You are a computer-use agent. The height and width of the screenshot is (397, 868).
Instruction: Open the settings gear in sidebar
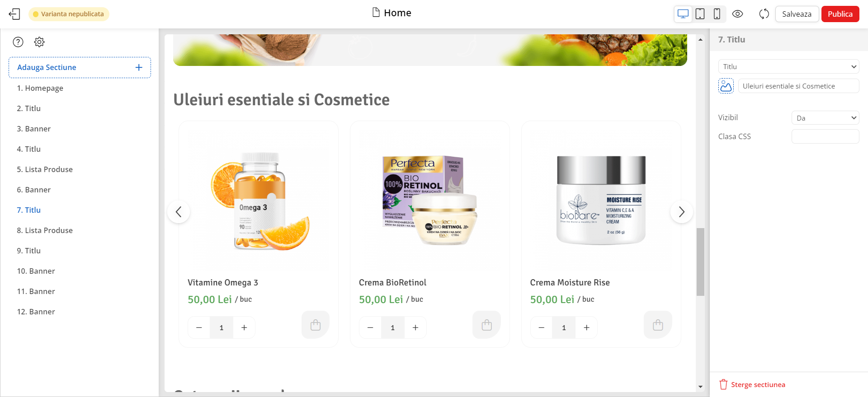click(x=39, y=42)
